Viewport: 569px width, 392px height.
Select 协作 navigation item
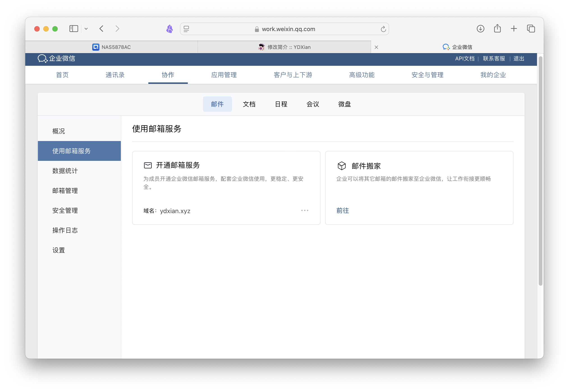coord(168,75)
